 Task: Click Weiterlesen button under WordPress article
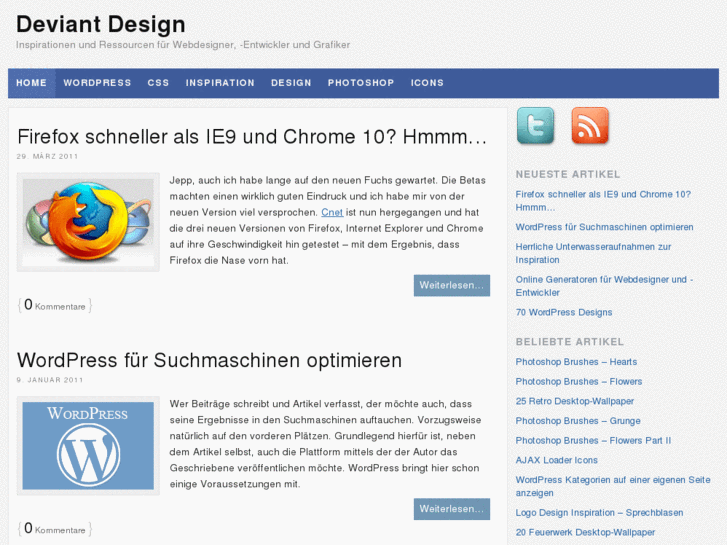coord(452,509)
